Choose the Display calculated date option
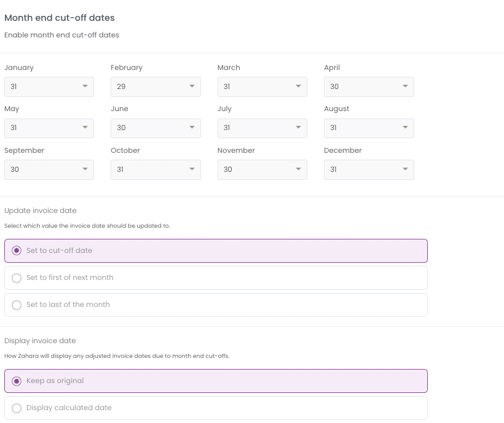 click(x=216, y=408)
